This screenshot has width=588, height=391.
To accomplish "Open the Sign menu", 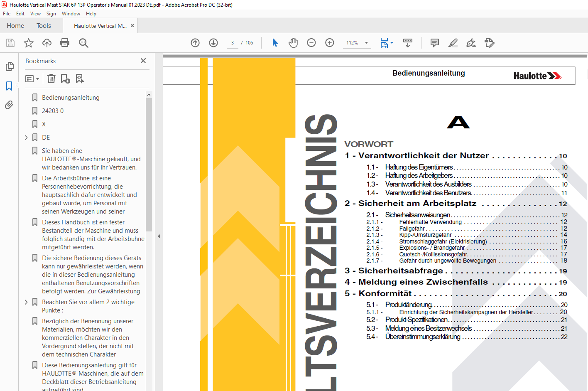I will pyautogui.click(x=51, y=14).
